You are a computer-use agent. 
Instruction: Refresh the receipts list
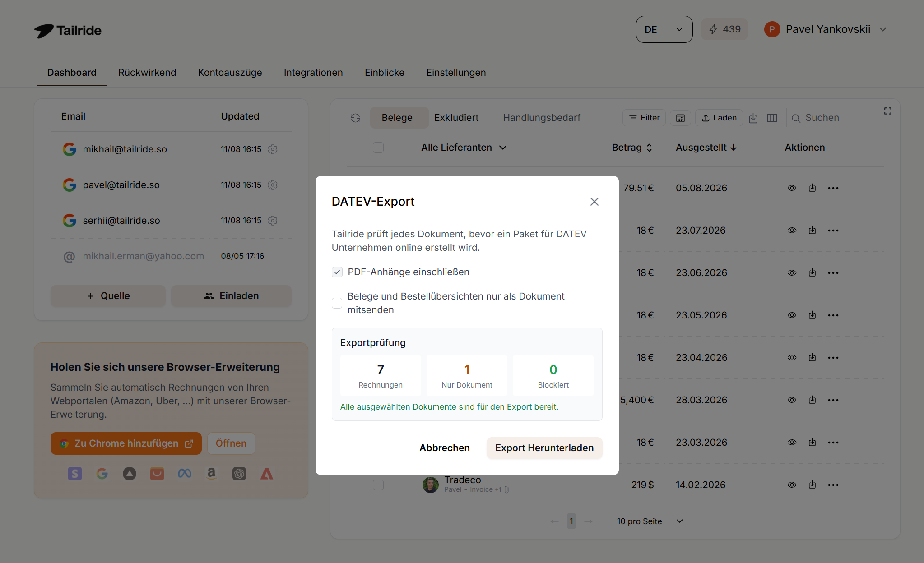356,118
